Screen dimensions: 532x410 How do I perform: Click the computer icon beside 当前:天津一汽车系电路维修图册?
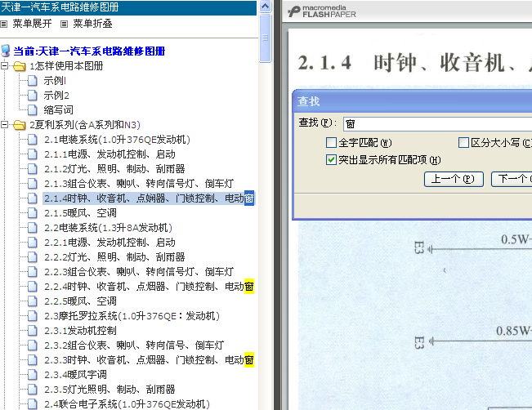click(6, 51)
